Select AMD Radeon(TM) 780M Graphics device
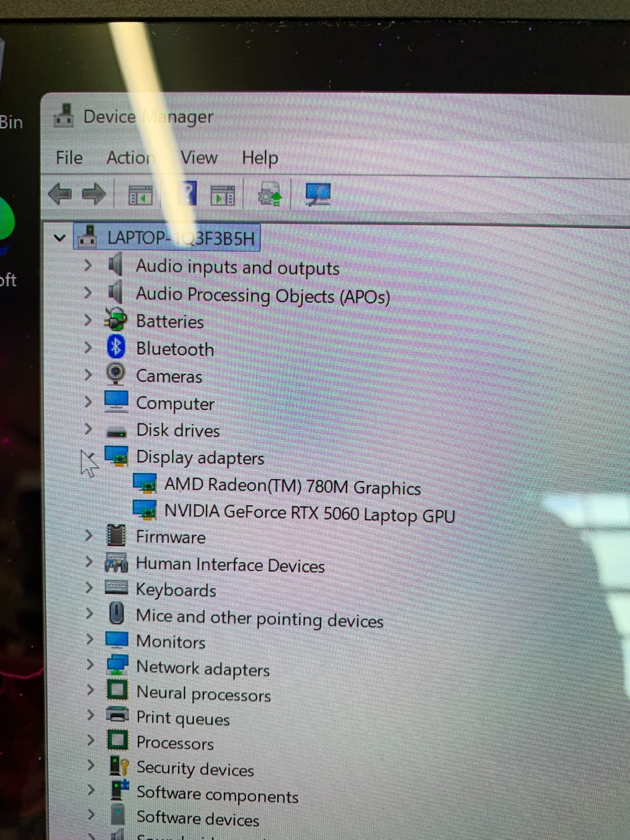The width and height of the screenshot is (630, 840). pos(292,486)
